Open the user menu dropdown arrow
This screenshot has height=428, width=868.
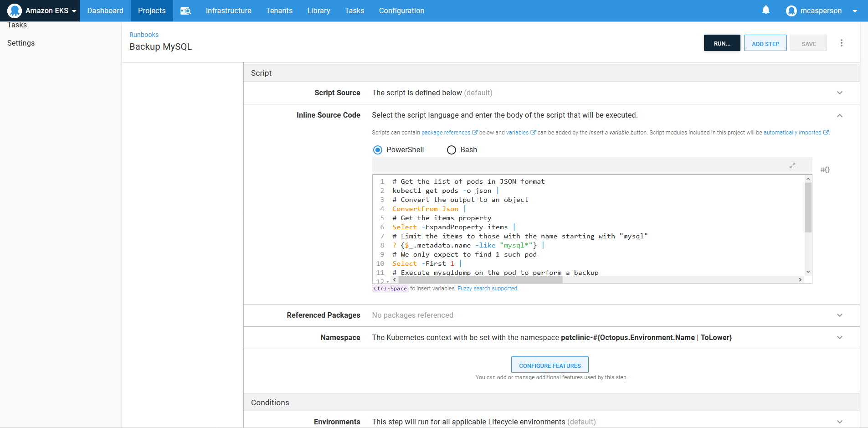pyautogui.click(x=855, y=11)
